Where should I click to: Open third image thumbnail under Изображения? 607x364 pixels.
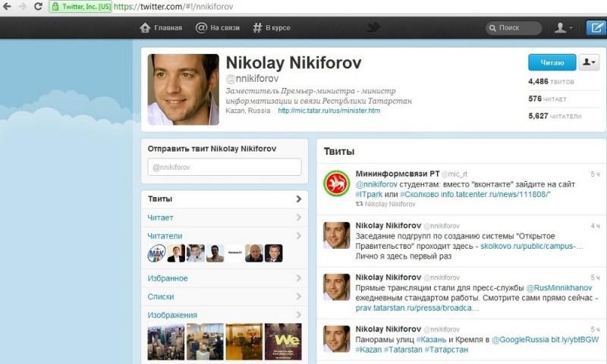pyautogui.click(x=244, y=342)
